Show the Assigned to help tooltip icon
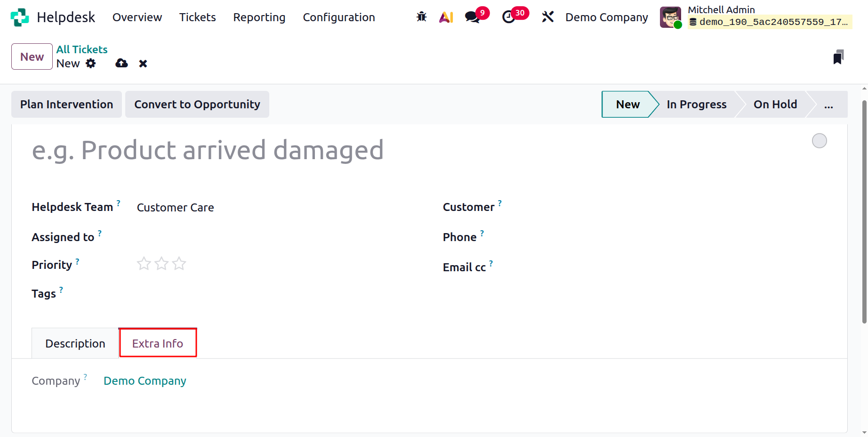 100,233
